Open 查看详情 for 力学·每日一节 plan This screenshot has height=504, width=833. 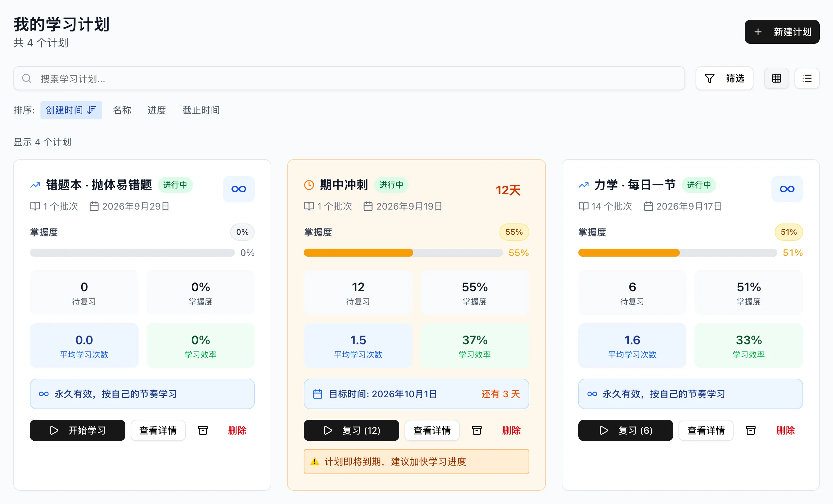[x=706, y=430]
